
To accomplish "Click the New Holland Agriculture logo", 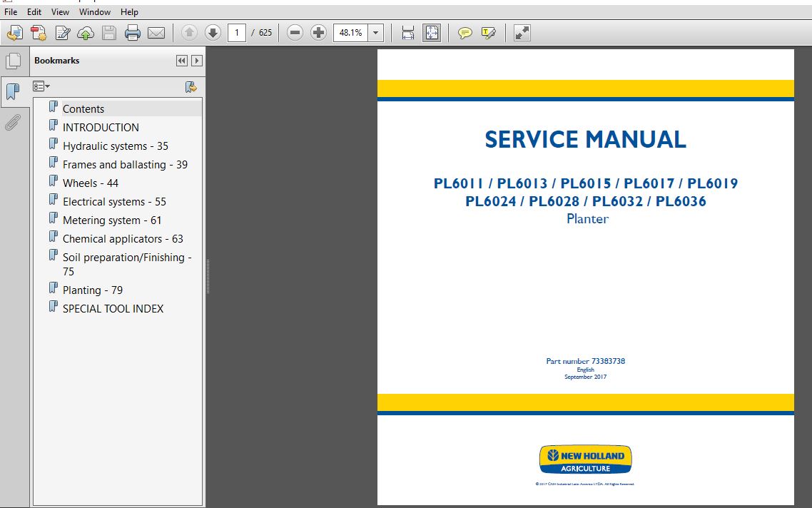I will (x=586, y=459).
